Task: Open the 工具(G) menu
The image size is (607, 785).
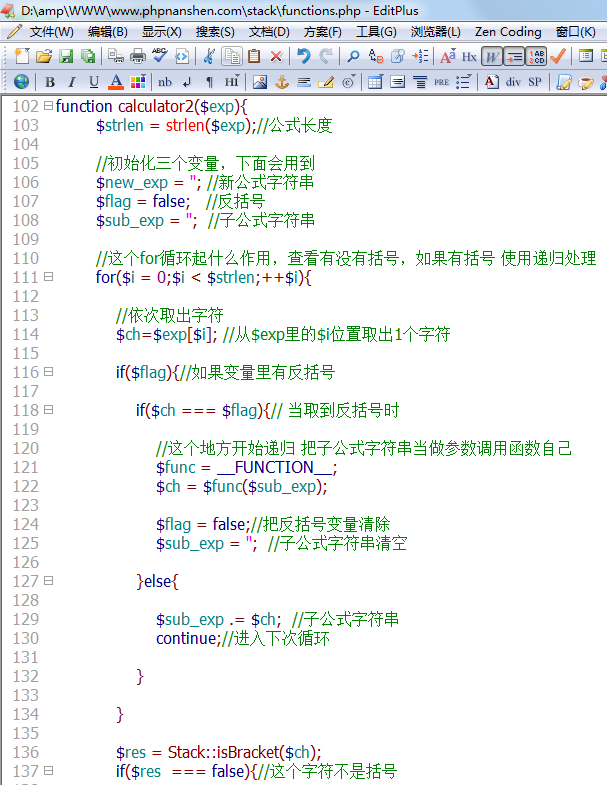Action: tap(376, 32)
